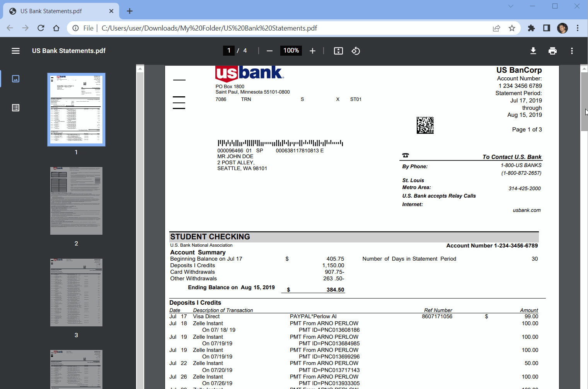The height and width of the screenshot is (389, 588).
Task: Jump to page 2 thumbnail
Action: (x=76, y=201)
